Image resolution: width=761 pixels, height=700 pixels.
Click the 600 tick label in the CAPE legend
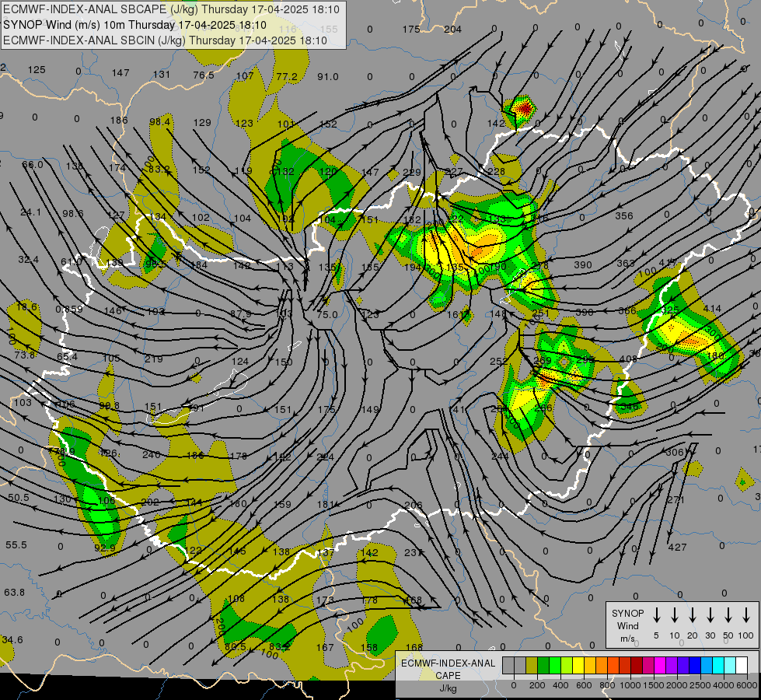point(584,685)
